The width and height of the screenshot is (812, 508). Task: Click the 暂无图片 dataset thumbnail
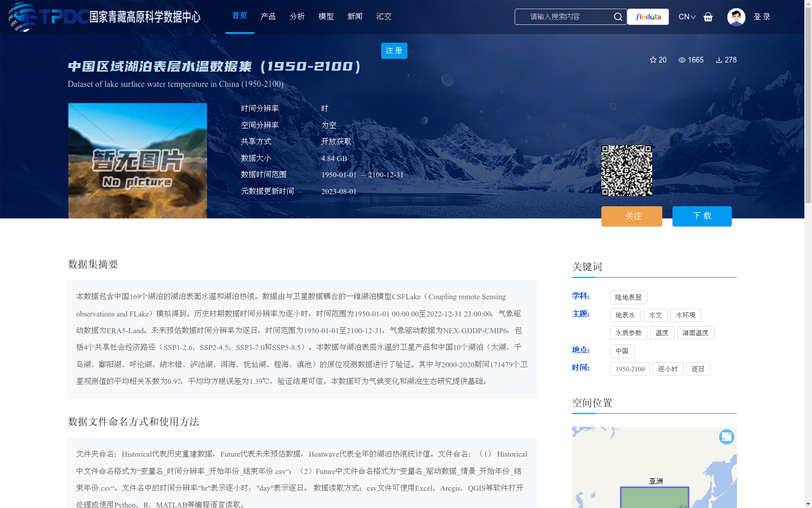point(138,161)
